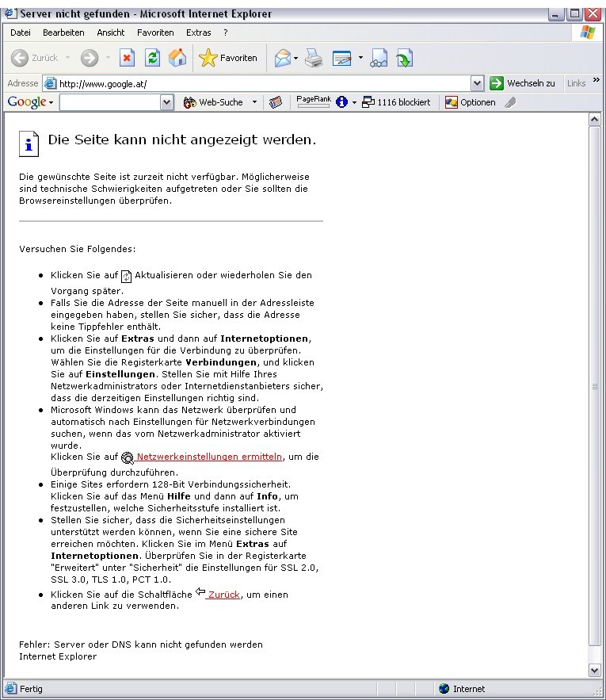Click the Zurück link in the error page

tap(224, 595)
